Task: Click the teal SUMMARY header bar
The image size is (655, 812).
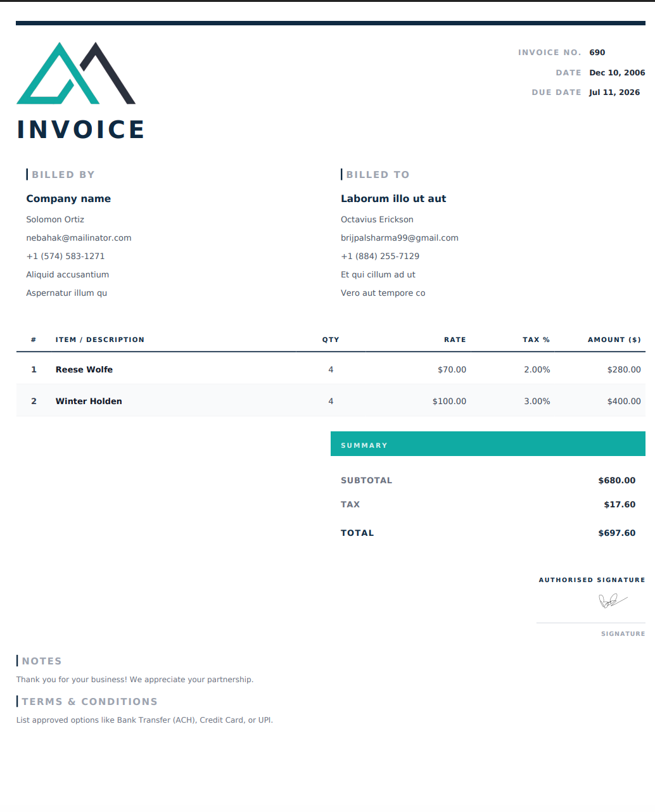Action: (x=488, y=444)
